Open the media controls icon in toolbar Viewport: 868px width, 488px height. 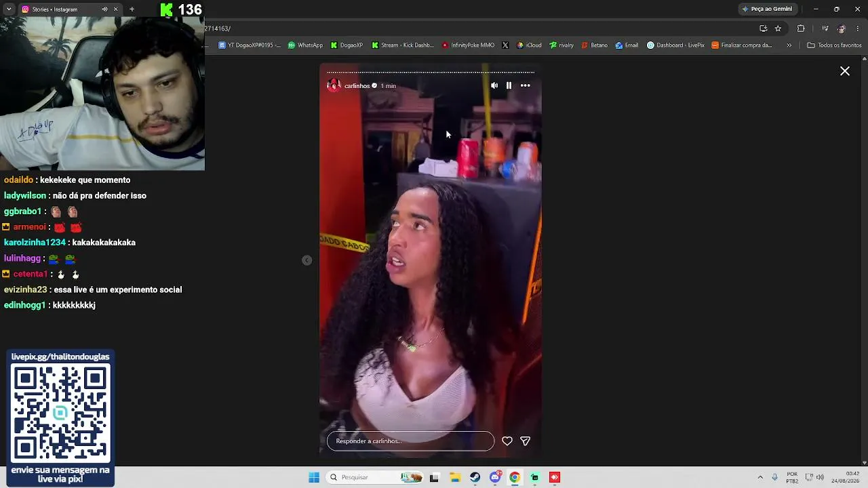tap(825, 28)
